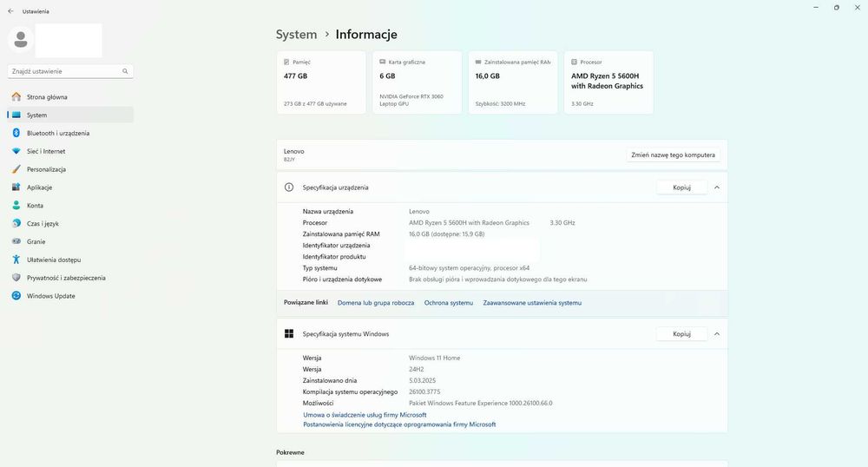Click the Windows logo by Specyfikacja systemu
Screen dimensions: 868x467
click(289, 333)
